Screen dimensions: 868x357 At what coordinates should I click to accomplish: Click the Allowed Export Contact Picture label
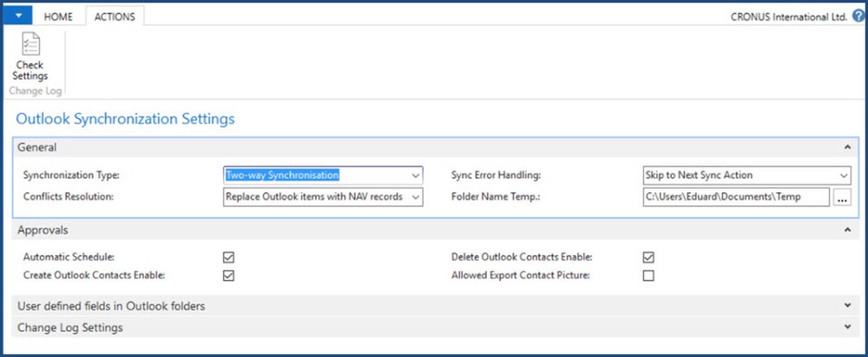tap(520, 276)
